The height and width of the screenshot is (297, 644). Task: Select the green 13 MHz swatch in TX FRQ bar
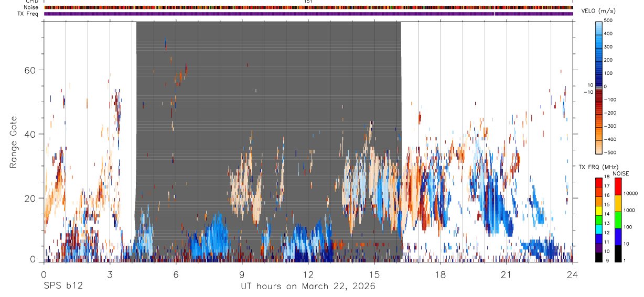599,220
